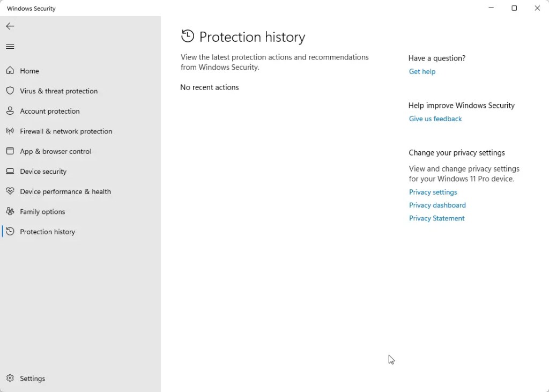Select Protection history in the sidebar
Viewport: 549px width, 392px height.
point(47,232)
